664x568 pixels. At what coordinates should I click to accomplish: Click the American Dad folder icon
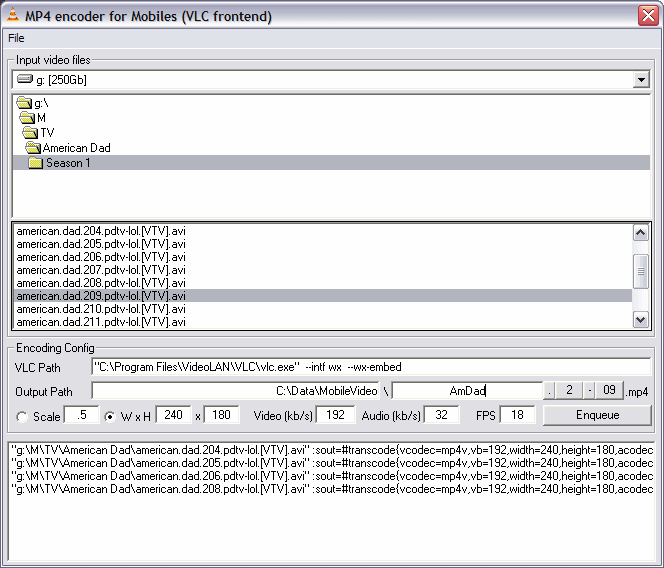point(33,148)
